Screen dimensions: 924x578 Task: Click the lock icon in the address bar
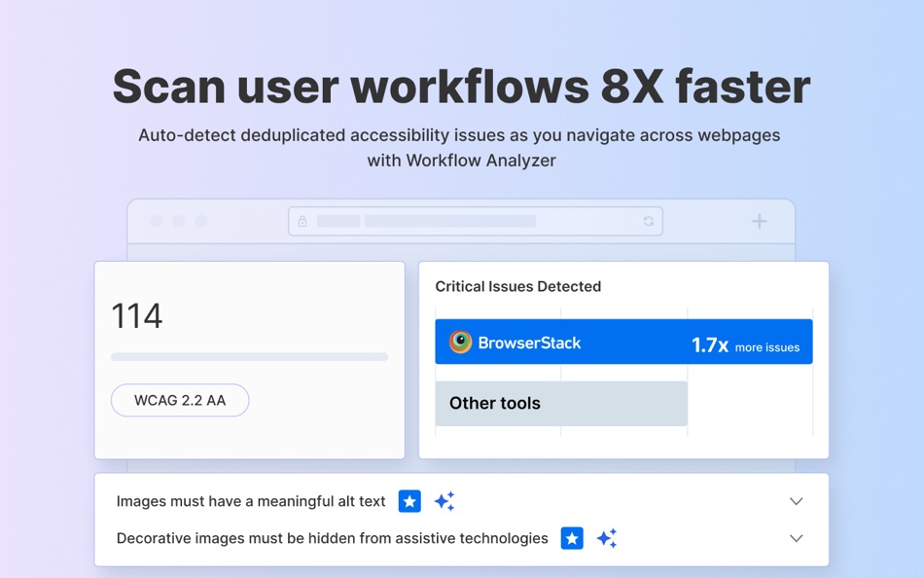[302, 221]
